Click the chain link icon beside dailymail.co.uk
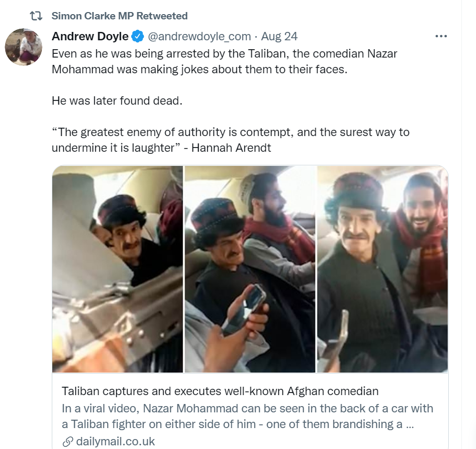 [x=67, y=442]
